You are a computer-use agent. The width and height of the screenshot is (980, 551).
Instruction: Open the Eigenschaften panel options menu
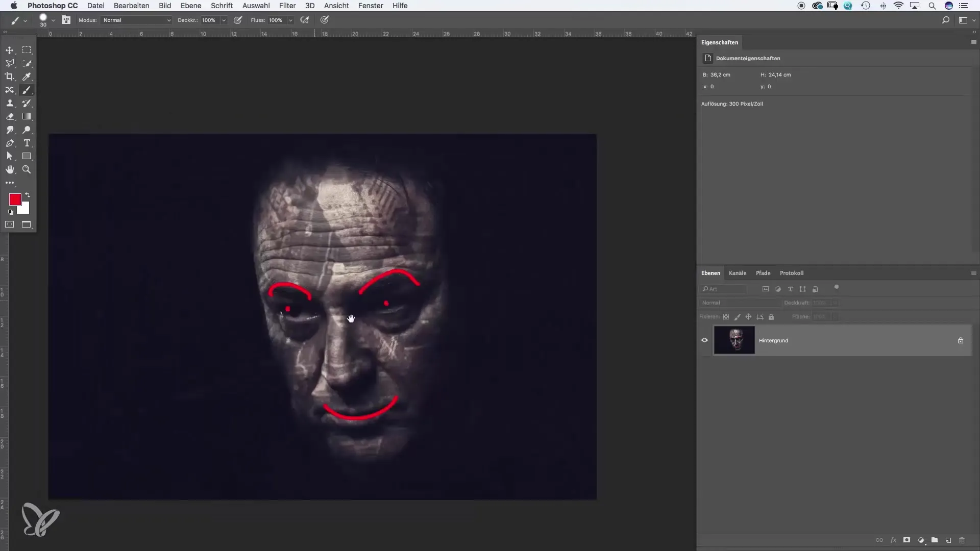tap(973, 42)
